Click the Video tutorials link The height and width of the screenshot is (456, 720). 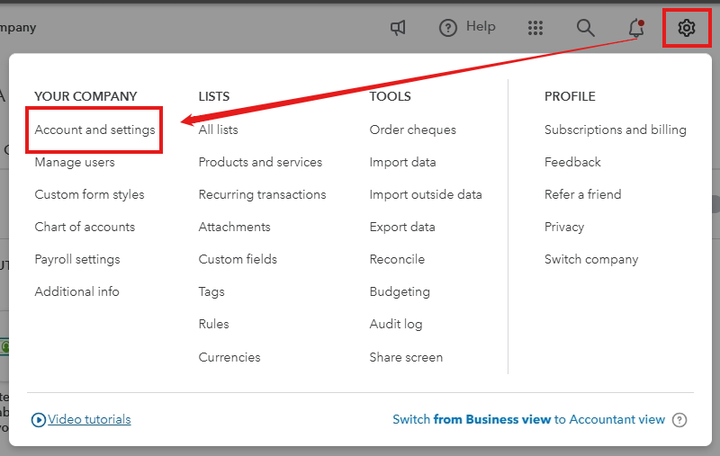(x=89, y=420)
